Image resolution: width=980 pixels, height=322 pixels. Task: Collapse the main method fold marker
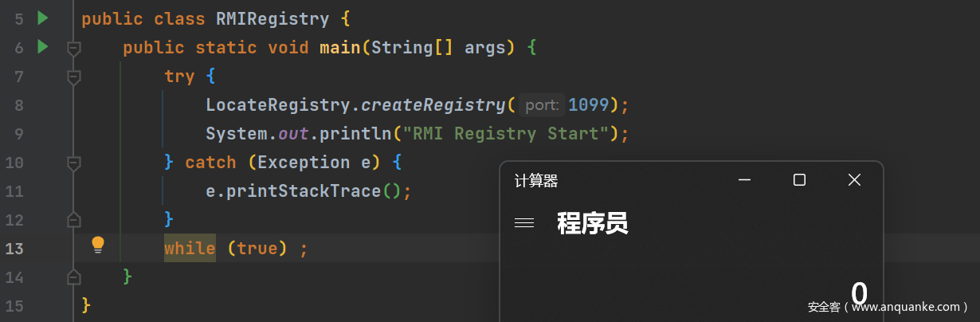coord(74,48)
